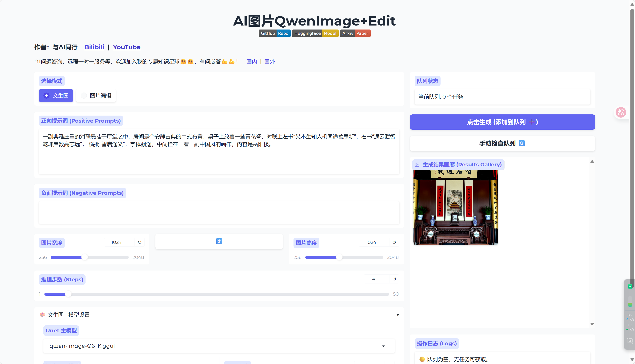Click into the Positive Prompts text area
The height and width of the screenshot is (364, 635).
[x=219, y=152]
